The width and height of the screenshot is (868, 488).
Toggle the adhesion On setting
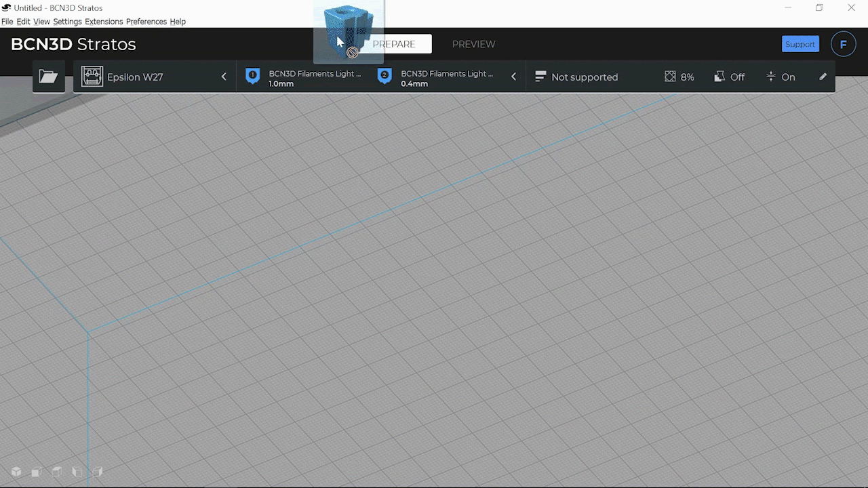pos(780,77)
